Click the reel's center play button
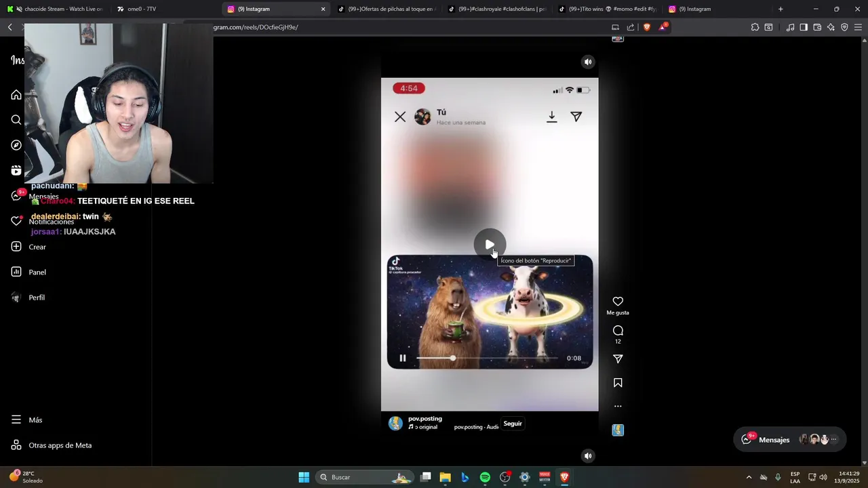This screenshot has width=868, height=488. coord(490,245)
